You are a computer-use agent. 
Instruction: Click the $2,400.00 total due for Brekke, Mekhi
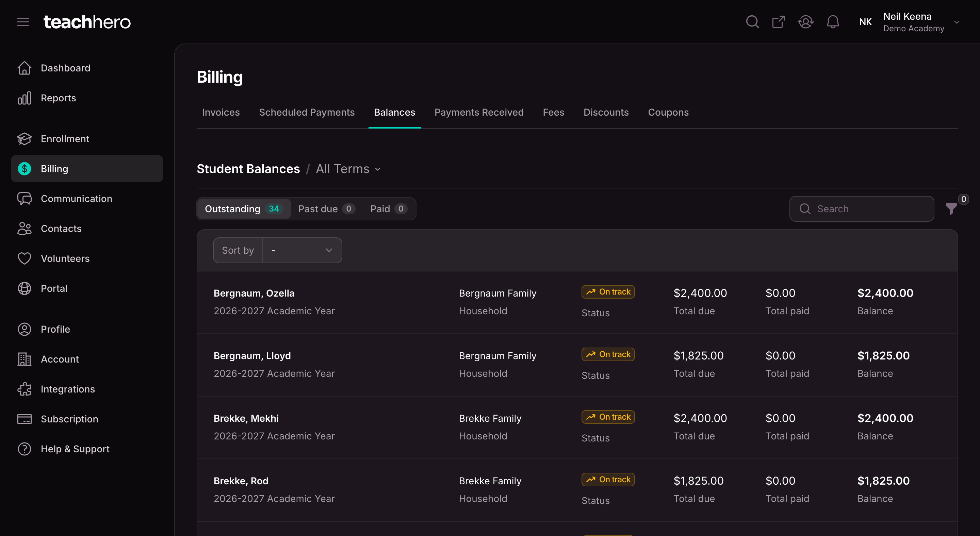click(700, 418)
